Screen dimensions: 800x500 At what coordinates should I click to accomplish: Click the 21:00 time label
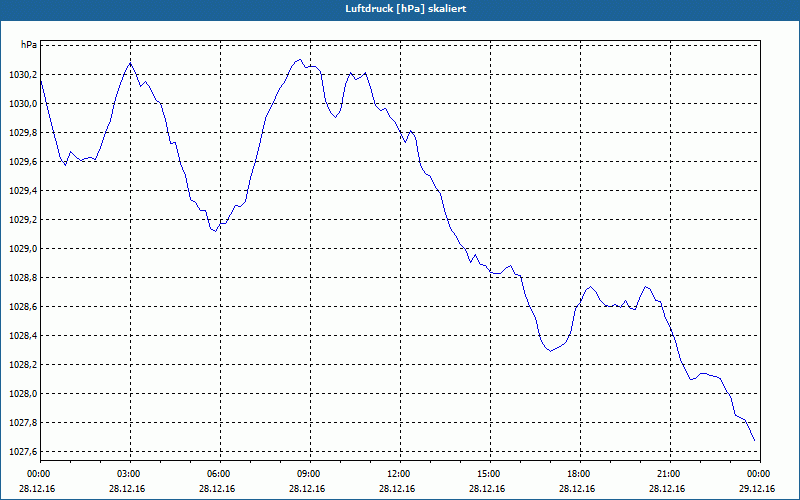[669, 474]
